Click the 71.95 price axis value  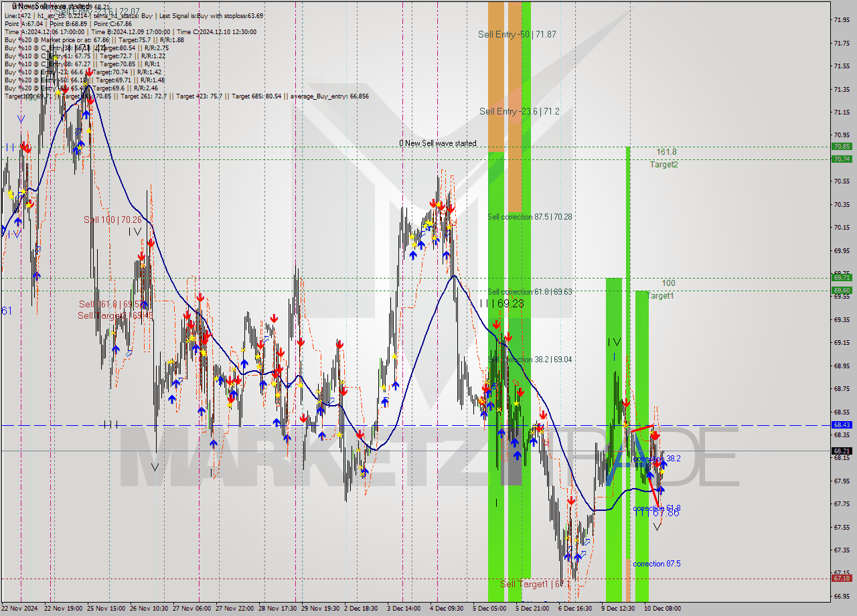tap(842, 19)
